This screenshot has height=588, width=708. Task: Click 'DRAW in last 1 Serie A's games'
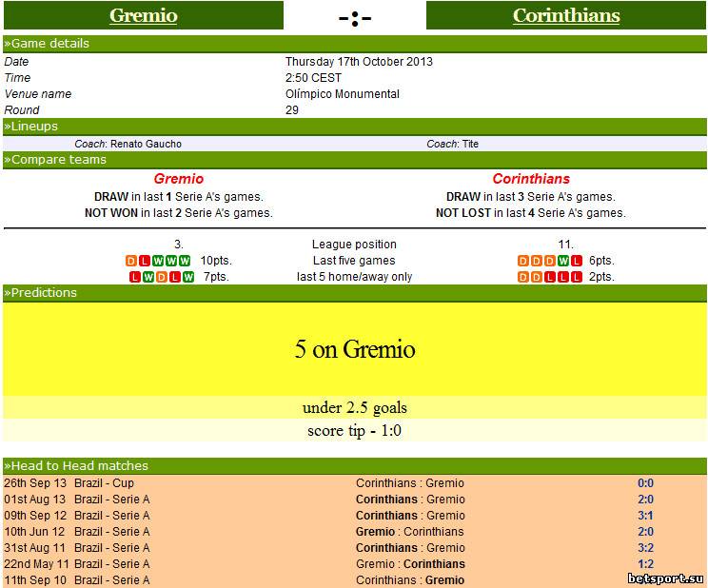click(179, 197)
